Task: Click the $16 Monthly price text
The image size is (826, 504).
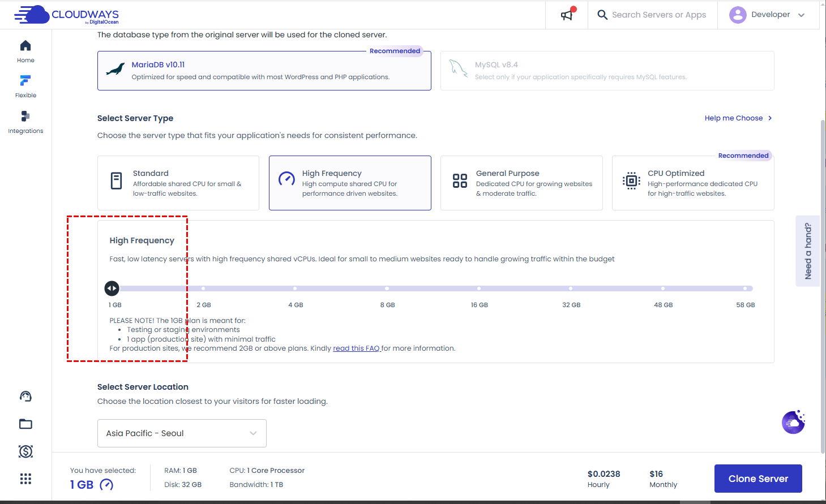Action: (663, 479)
